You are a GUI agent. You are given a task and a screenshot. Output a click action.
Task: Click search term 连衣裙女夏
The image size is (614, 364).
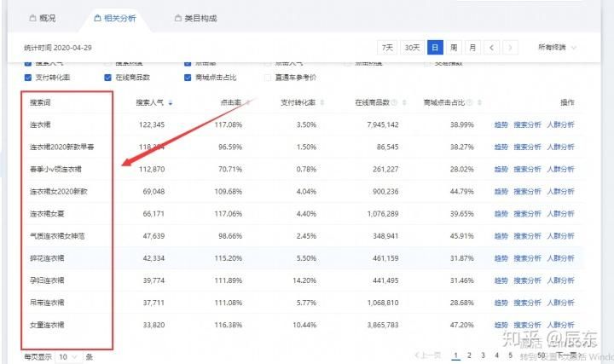(47, 214)
